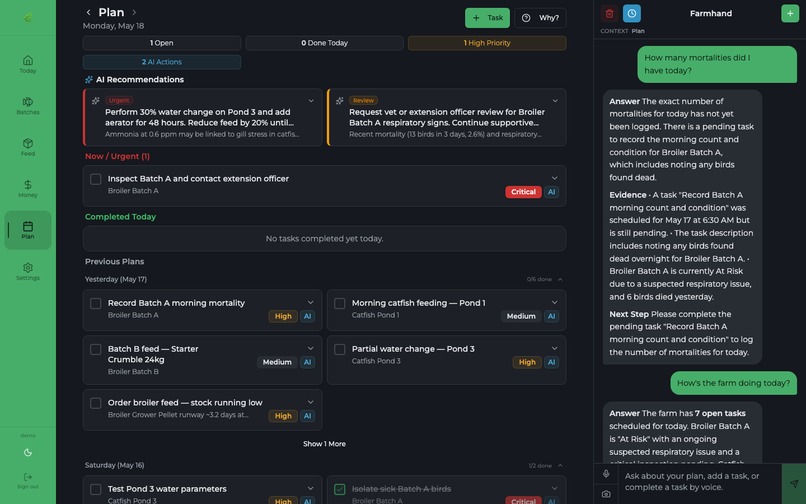
Task: Click Medium badge on Morning catfish feeding
Action: click(x=521, y=316)
